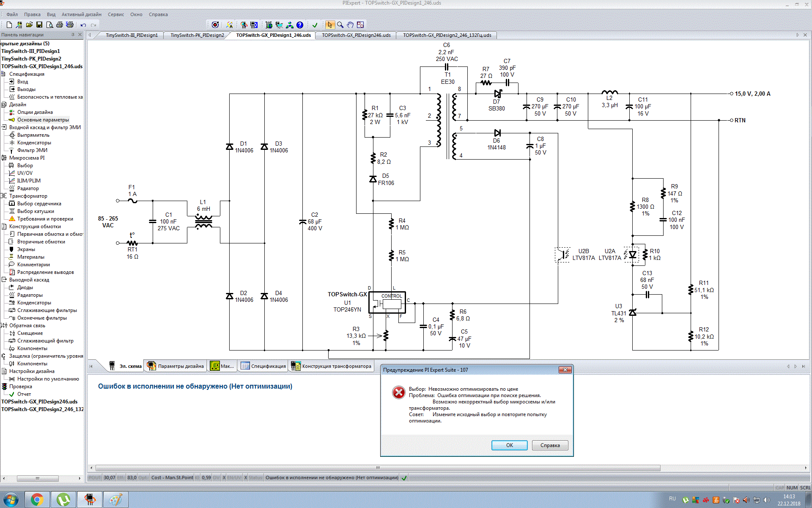Select Основные параметры in navigation tree
812x508 pixels.
(43, 120)
